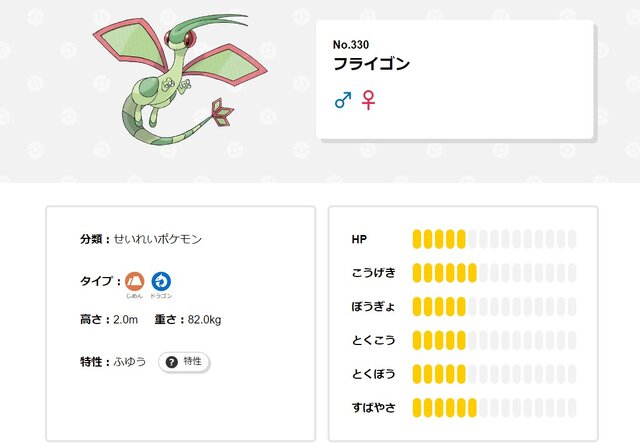Click the ふゆう ability name text
This screenshot has height=444, width=640.
(129, 362)
